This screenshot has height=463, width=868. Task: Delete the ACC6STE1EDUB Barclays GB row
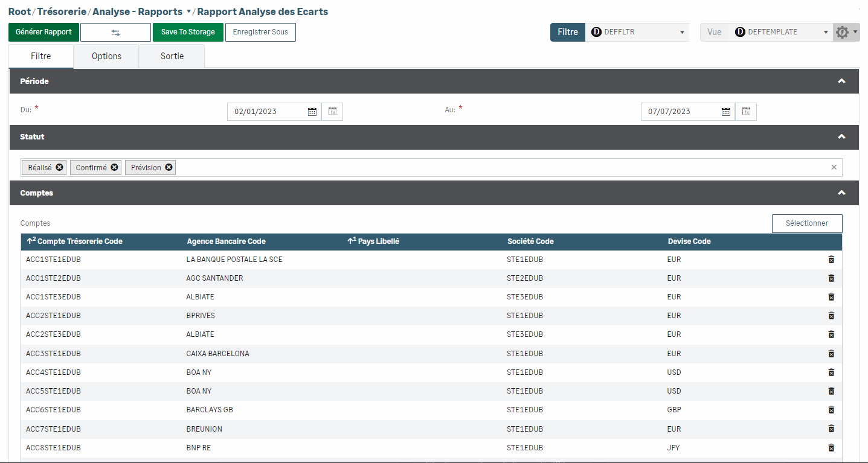[x=831, y=410]
